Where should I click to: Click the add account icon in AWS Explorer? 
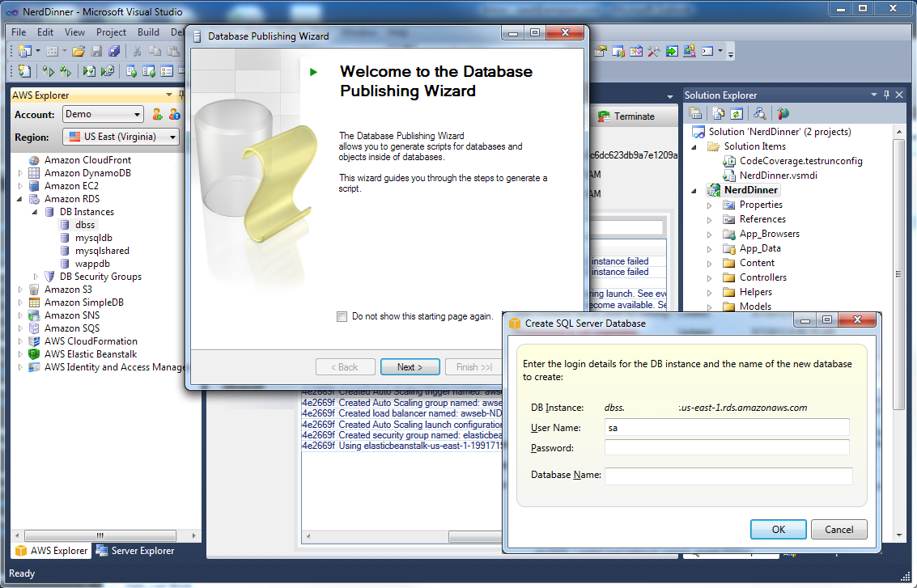tap(158, 114)
